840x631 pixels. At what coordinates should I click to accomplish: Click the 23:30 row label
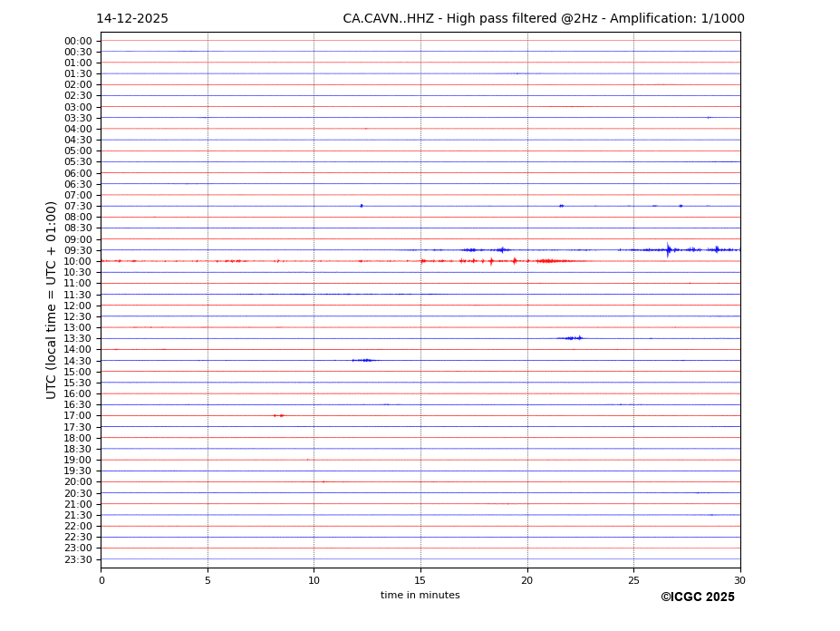78,559
